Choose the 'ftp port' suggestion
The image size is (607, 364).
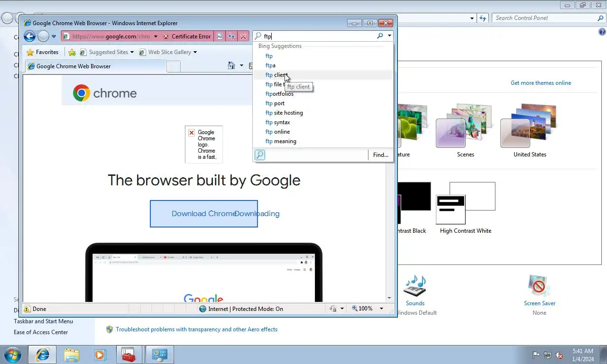point(275,103)
